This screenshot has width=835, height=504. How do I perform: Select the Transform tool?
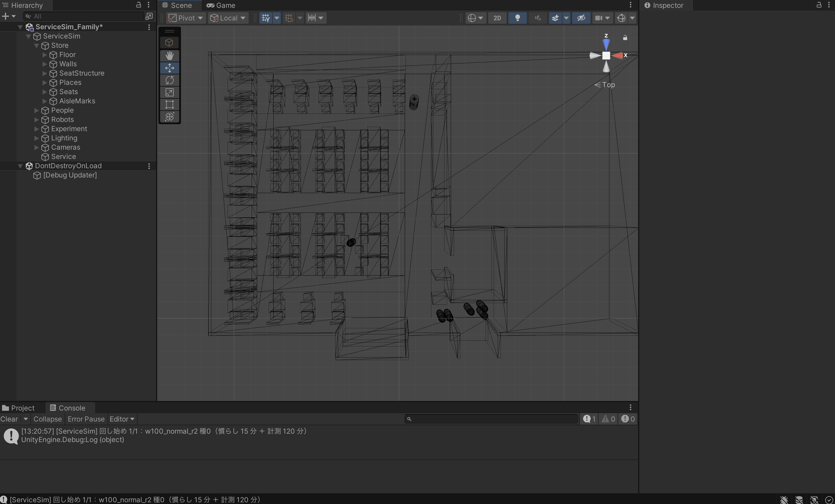pyautogui.click(x=169, y=117)
